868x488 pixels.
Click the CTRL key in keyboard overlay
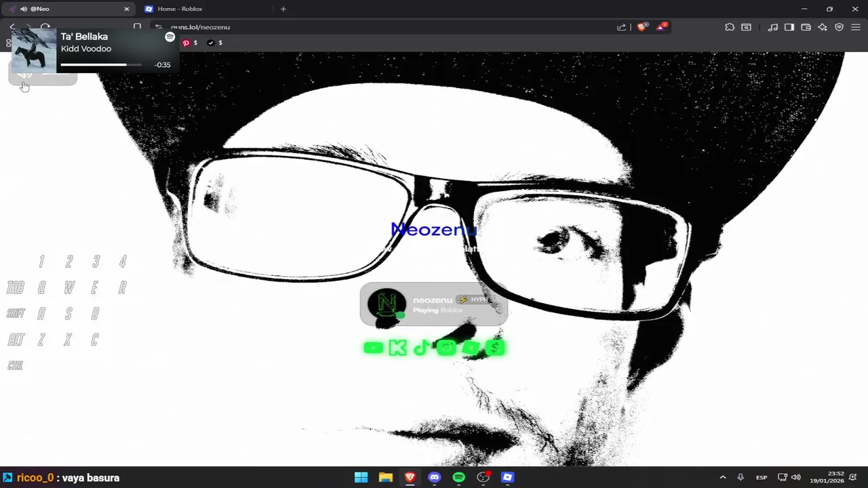(15, 365)
